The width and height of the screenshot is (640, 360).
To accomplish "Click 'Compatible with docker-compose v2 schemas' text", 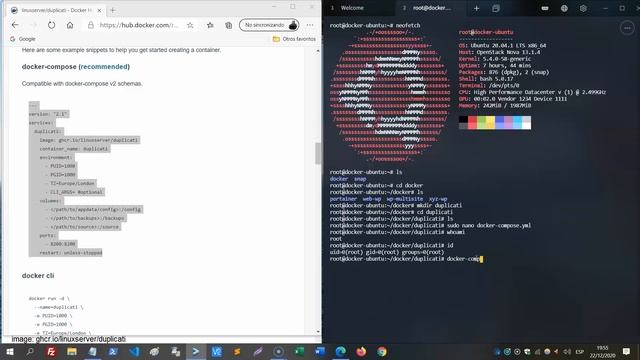I will click(82, 83).
